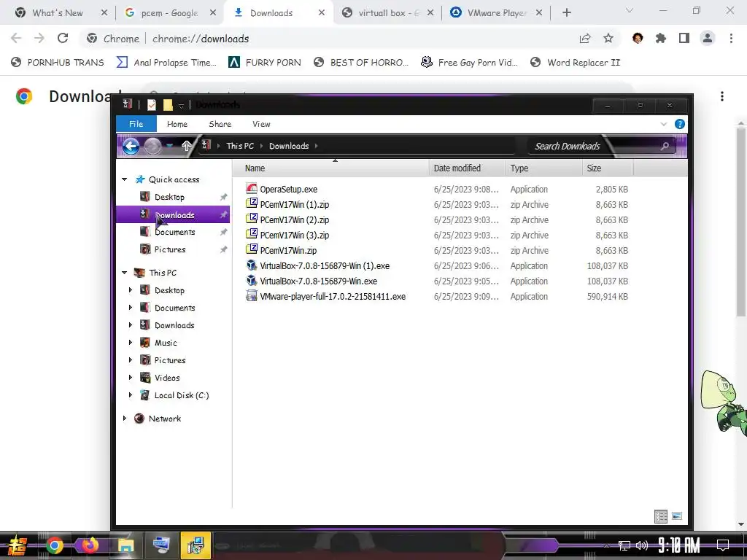The height and width of the screenshot is (560, 747).
Task: Open Downloads page three-dot menu
Action: (x=722, y=97)
